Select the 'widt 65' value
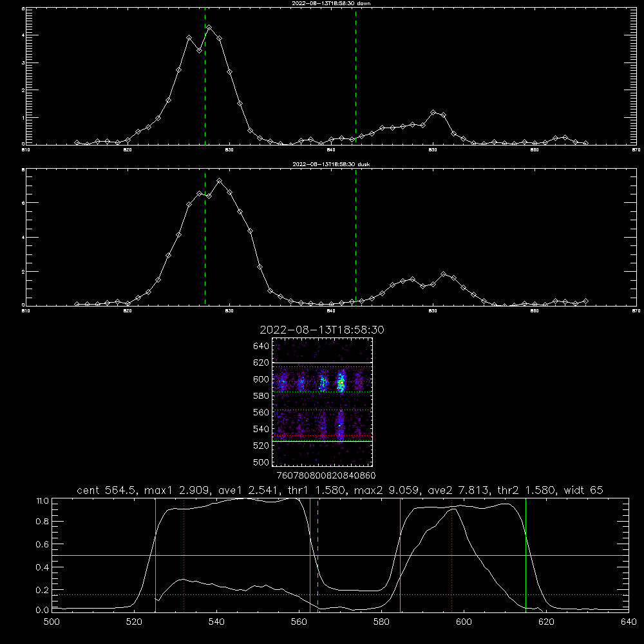Viewport: 644px width, 644px height. (583, 490)
